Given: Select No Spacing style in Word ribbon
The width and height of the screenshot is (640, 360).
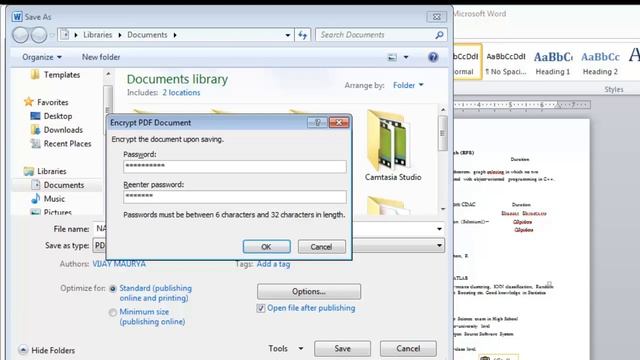Looking at the screenshot, I should click(506, 63).
